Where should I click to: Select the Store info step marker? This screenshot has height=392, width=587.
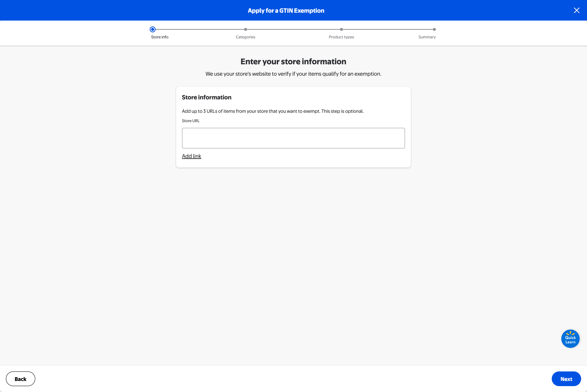pyautogui.click(x=153, y=29)
